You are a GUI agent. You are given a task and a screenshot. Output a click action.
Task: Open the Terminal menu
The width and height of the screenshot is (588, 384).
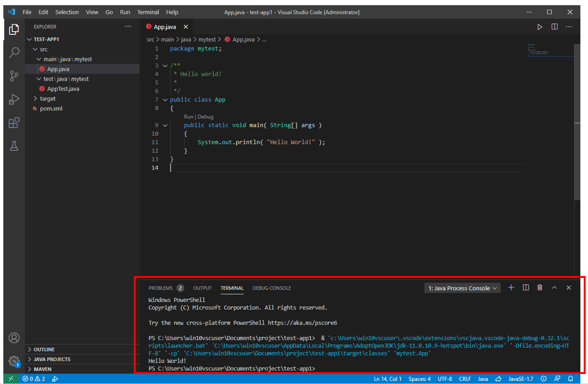148,12
